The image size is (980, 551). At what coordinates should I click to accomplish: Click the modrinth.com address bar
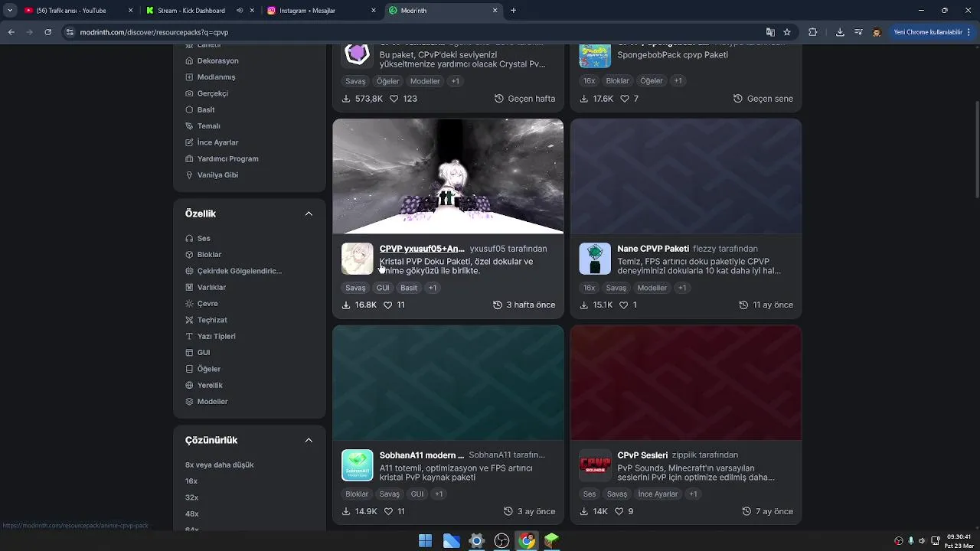413,32
